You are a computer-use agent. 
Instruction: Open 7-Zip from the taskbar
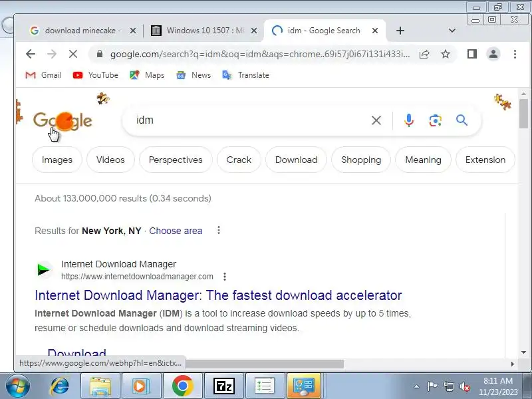click(x=224, y=386)
